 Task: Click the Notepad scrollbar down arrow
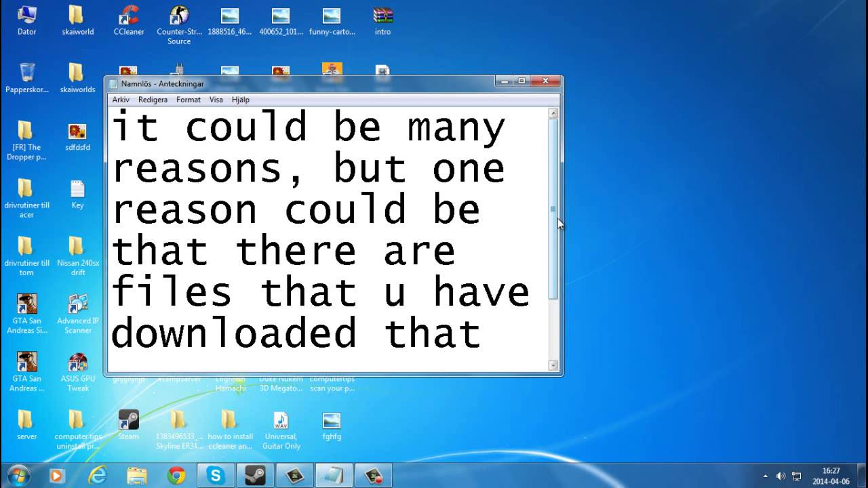click(x=553, y=365)
